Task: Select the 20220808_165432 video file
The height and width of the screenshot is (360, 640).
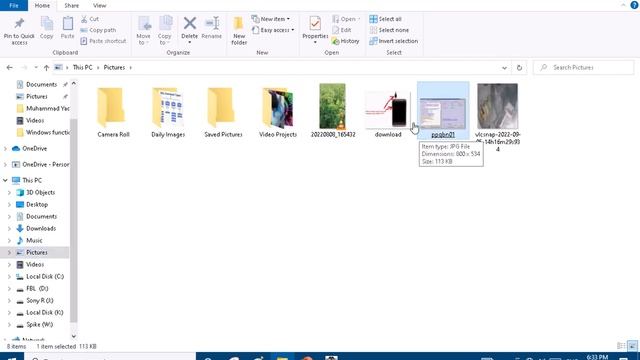Action: pyautogui.click(x=333, y=111)
